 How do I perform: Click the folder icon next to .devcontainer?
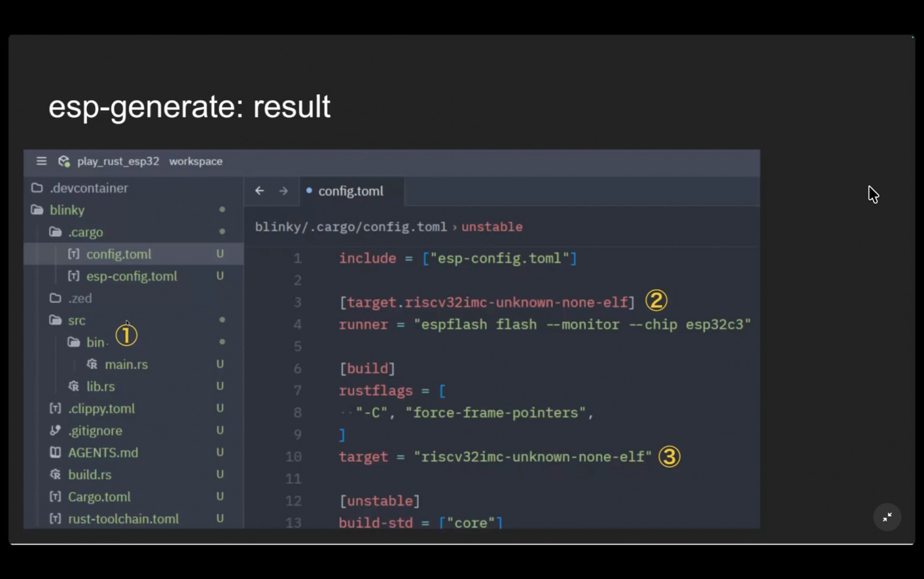(x=37, y=188)
